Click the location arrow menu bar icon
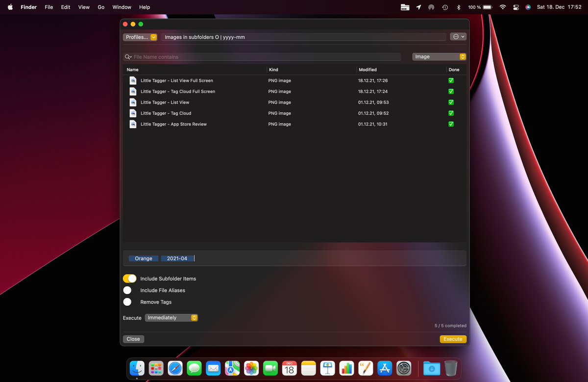This screenshot has height=382, width=588. [418, 7]
